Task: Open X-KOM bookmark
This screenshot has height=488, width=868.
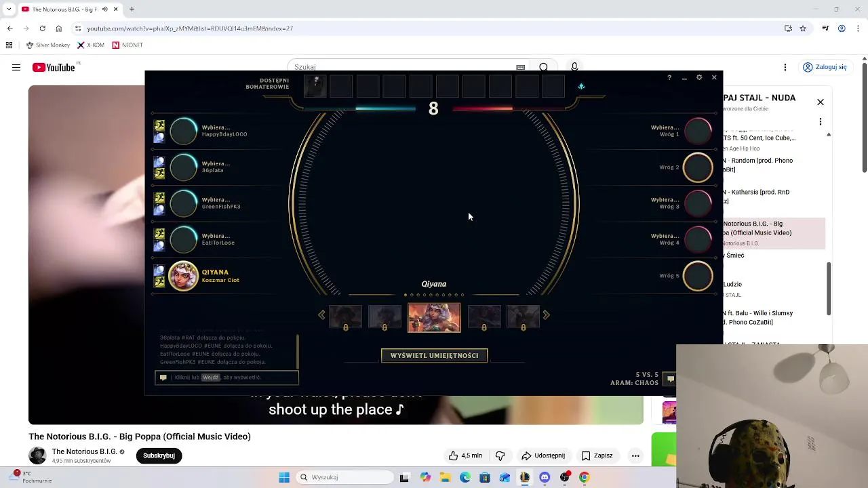Action: click(x=91, y=45)
